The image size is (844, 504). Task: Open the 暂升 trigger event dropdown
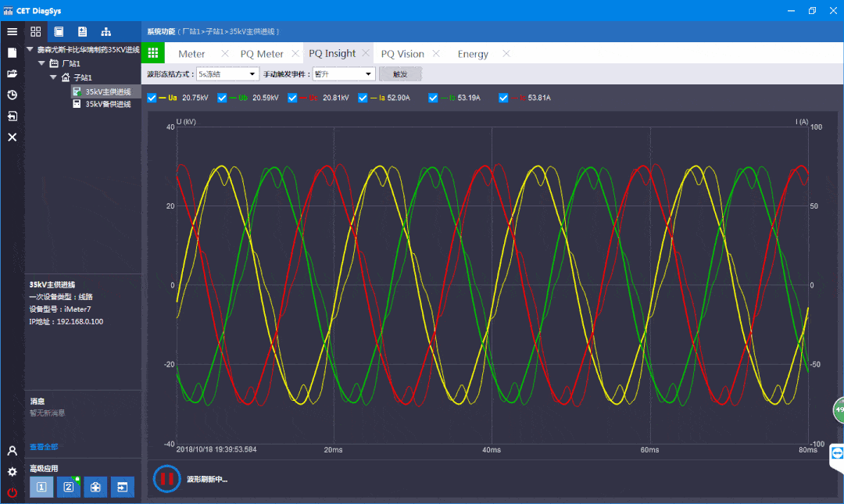tap(344, 74)
